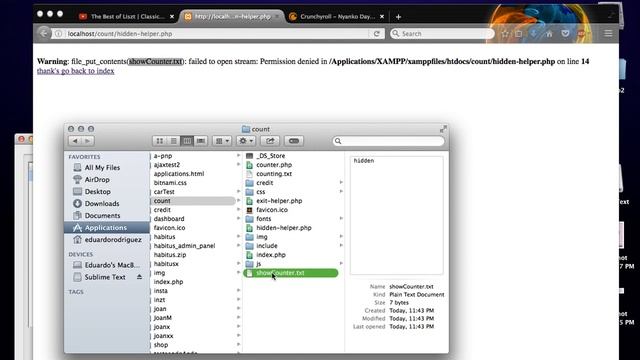
Task: Show site info icon in address bar
Action: [x=58, y=34]
